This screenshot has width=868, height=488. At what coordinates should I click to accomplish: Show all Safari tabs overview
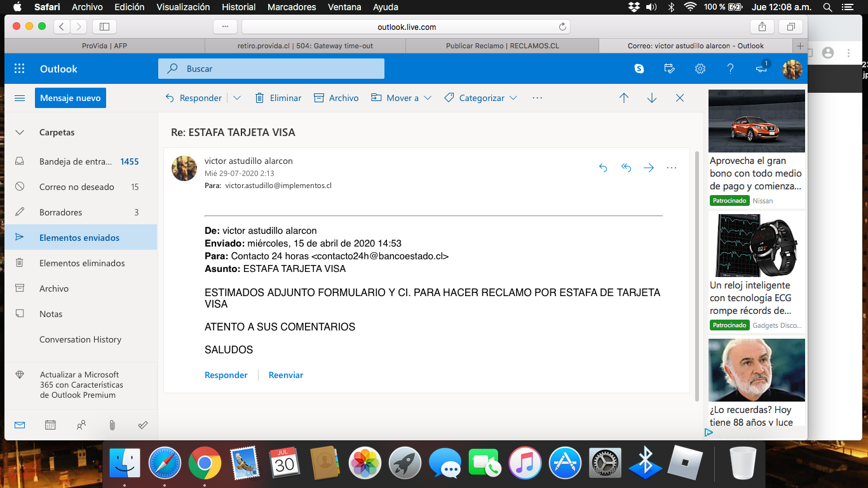point(791,27)
